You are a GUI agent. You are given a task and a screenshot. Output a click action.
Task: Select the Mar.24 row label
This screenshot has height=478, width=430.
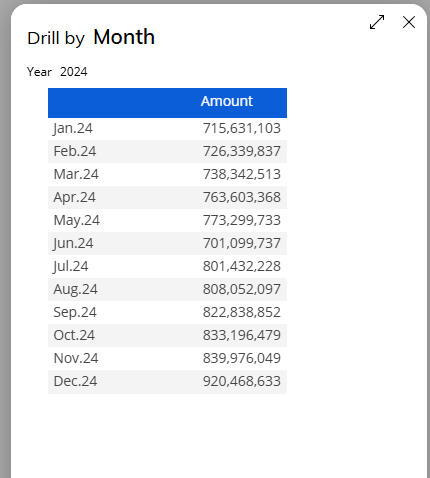(76, 174)
